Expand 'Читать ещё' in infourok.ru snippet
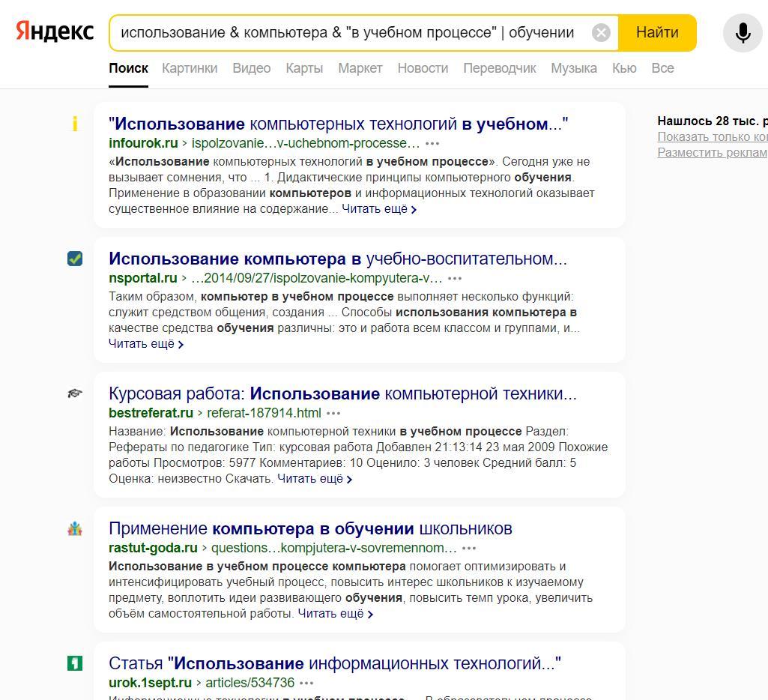Image resolution: width=768 pixels, height=700 pixels. click(379, 209)
